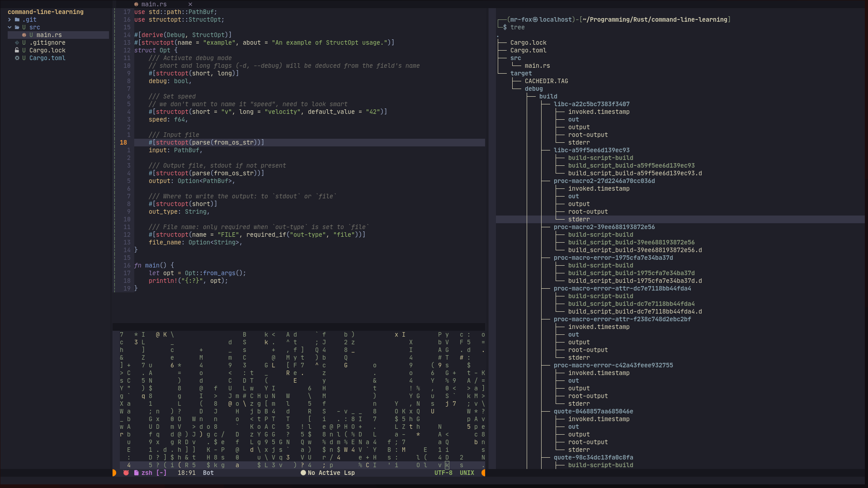
Task: Click the command-line-learning root folder title
Action: 46,12
